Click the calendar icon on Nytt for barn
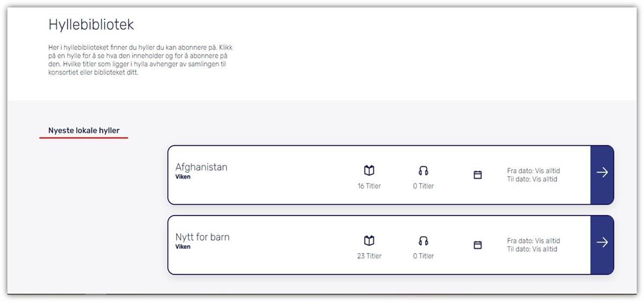The width and height of the screenshot is (644, 302). click(478, 245)
